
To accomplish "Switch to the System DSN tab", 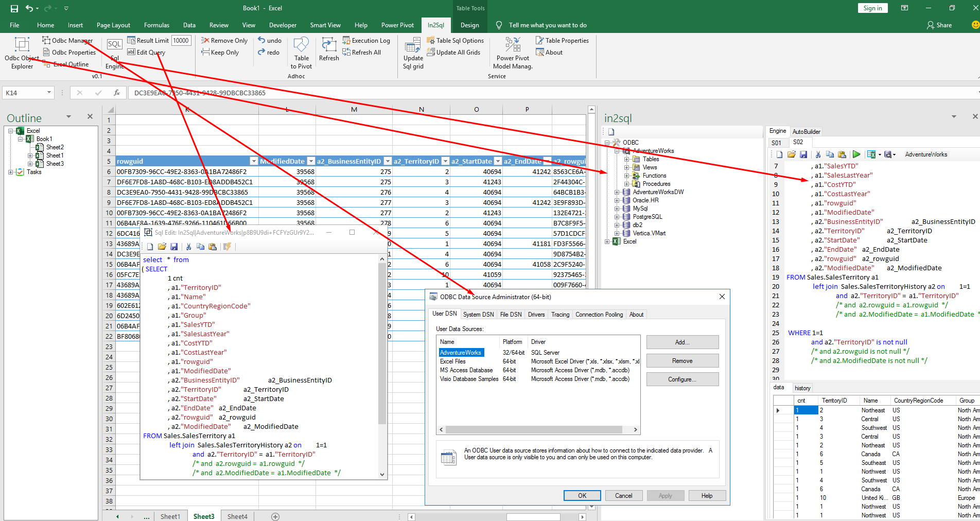I will [x=478, y=314].
